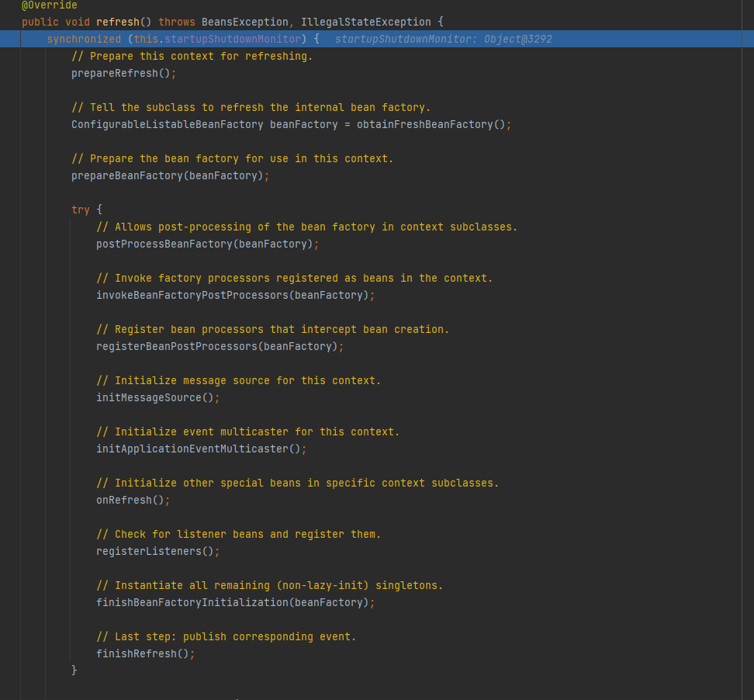Click the refresh method name in signature
The height and width of the screenshot is (700, 754).
117,23
